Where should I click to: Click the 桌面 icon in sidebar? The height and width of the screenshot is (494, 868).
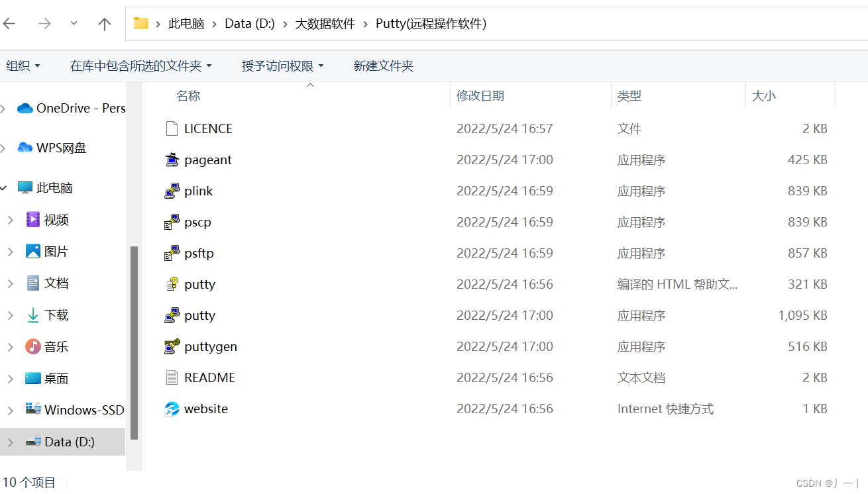coord(33,378)
